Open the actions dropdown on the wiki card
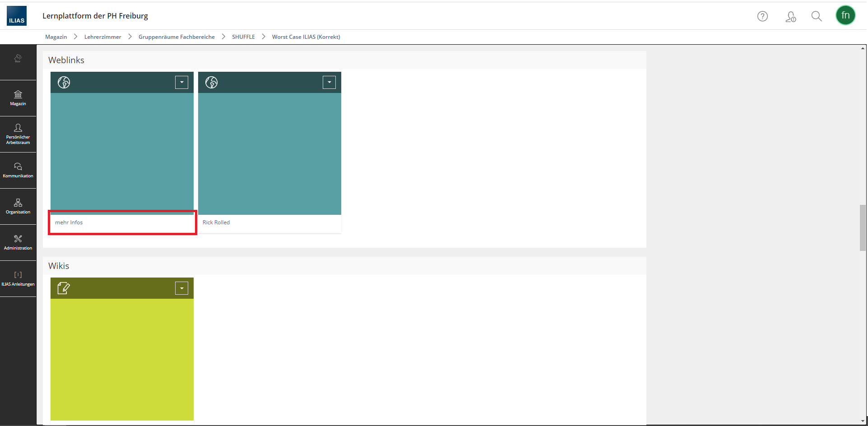868x426 pixels. [x=181, y=288]
